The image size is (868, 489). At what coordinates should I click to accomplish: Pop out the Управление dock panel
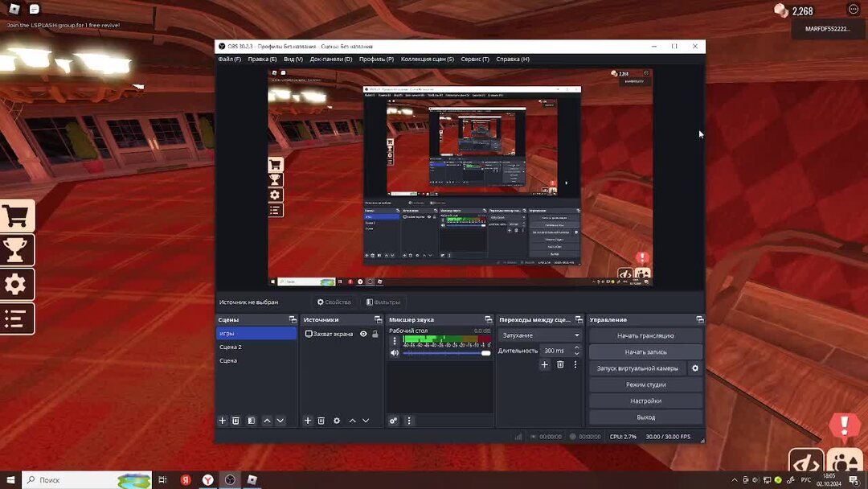pyautogui.click(x=700, y=319)
